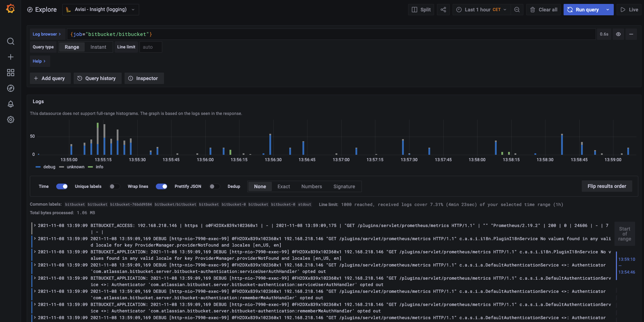Focus the Line limit input field
Image resolution: width=644 pixels, height=322 pixels.
click(x=151, y=47)
